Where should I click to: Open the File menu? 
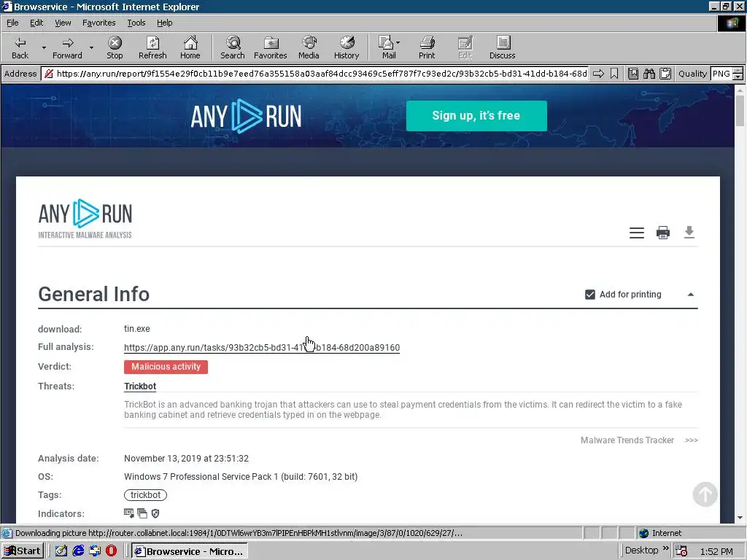click(x=12, y=23)
